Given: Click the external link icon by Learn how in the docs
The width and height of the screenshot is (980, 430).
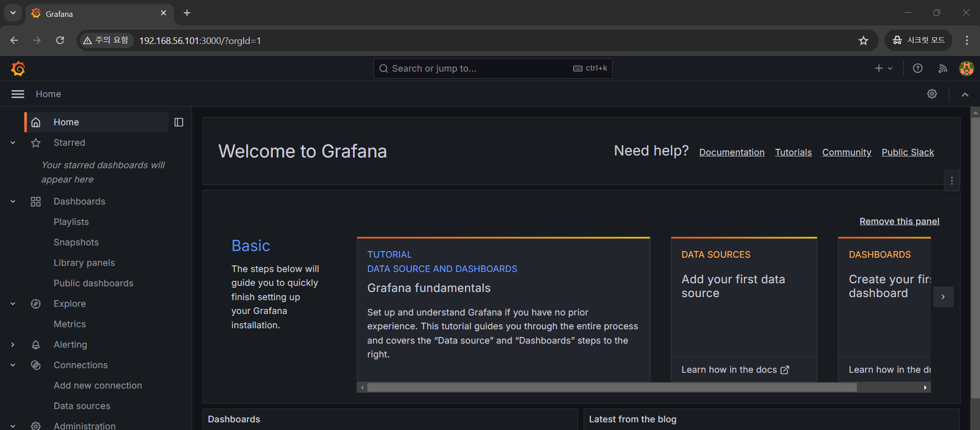Looking at the screenshot, I should tap(785, 370).
